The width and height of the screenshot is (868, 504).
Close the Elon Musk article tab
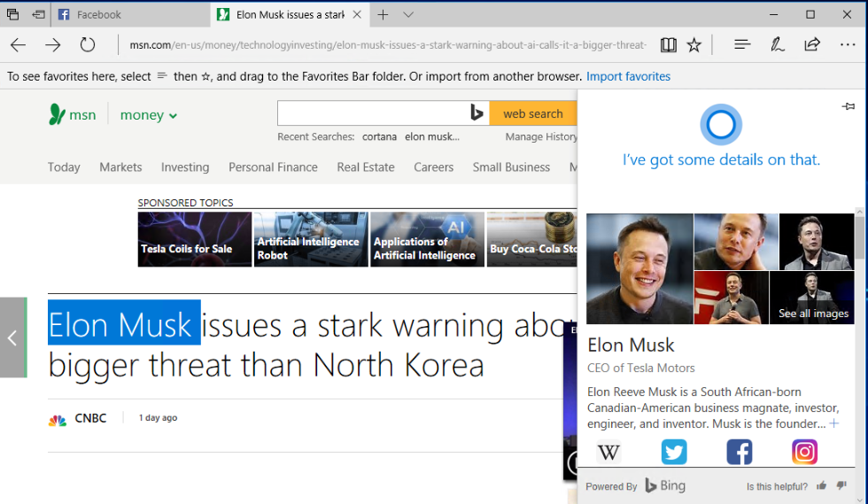(357, 14)
